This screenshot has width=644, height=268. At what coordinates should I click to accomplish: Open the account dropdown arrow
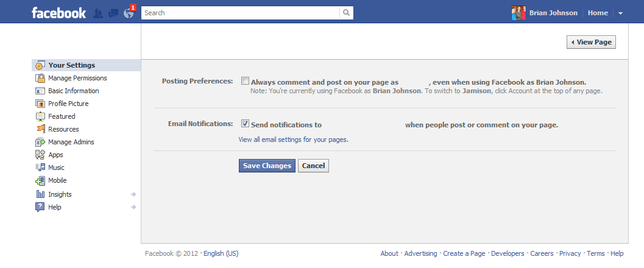(620, 13)
